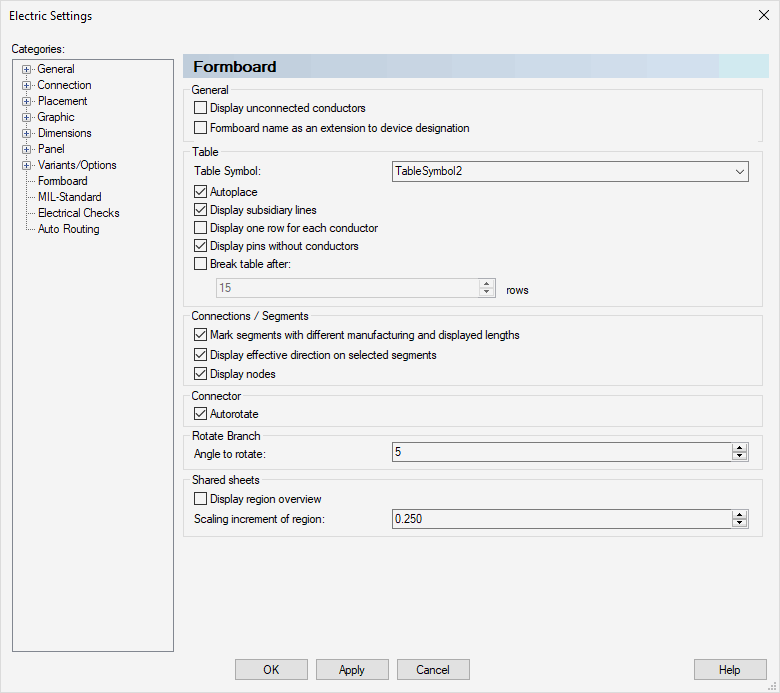
Task: Expand the Variants/Options tree node
Action: (x=27, y=165)
